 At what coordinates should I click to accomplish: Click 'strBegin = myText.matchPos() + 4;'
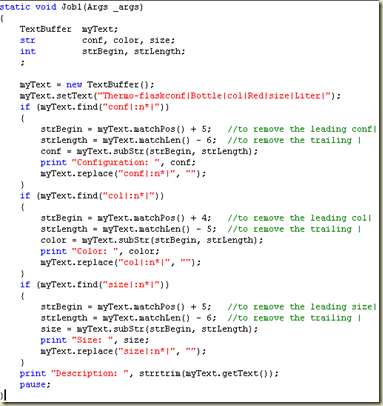click(126, 218)
